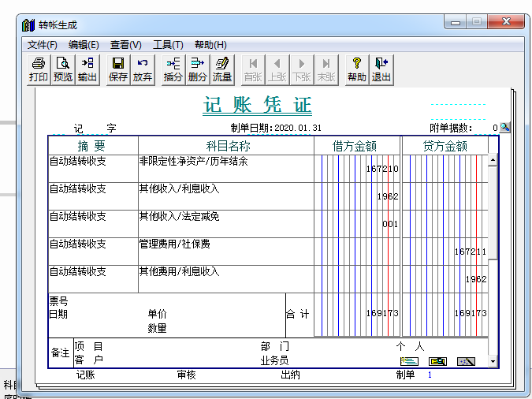Click the scroll up arrow of the voucher table

pyautogui.click(x=493, y=160)
